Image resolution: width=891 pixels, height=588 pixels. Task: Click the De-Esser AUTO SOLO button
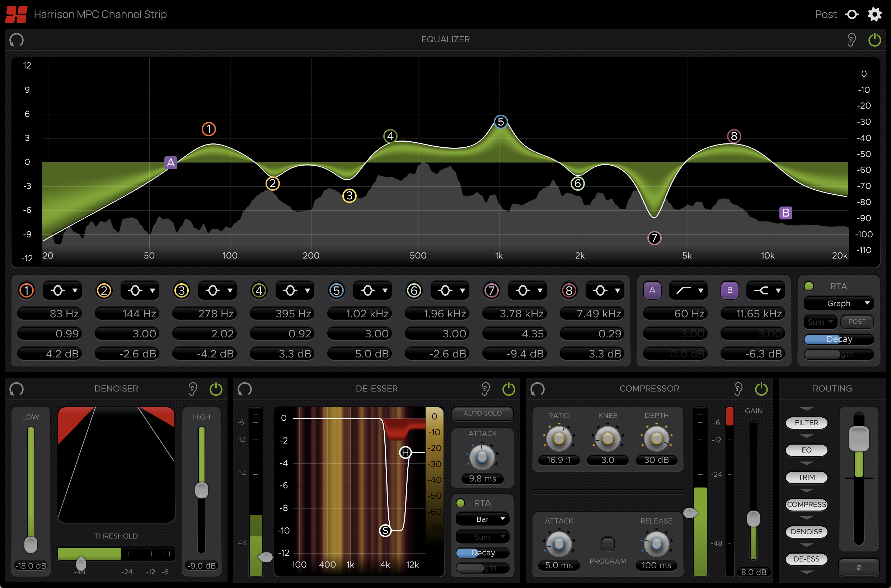click(x=482, y=413)
